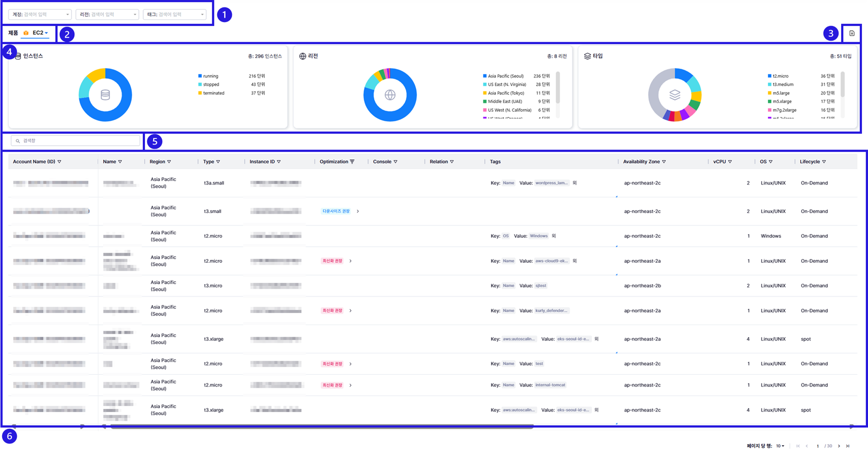Click the 다운사이즈 권장 recommendation badge
This screenshot has width=868, height=460.
(336, 212)
